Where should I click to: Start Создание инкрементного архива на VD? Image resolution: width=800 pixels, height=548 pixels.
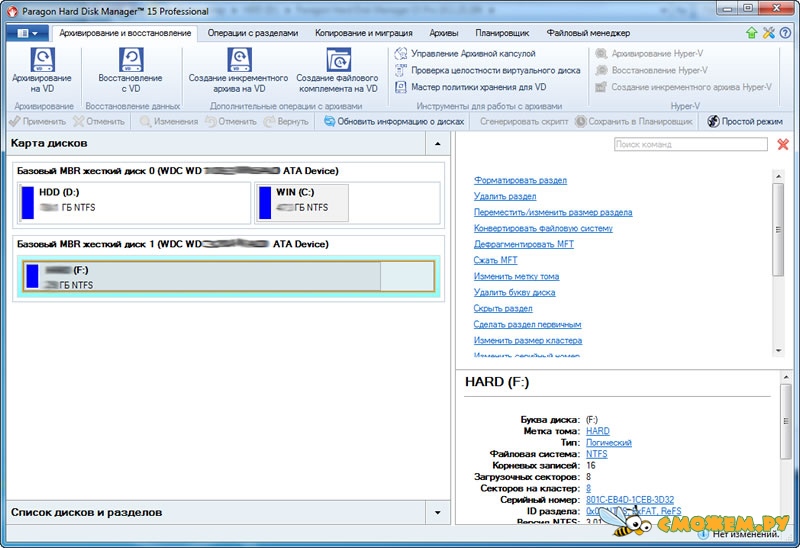(238, 71)
